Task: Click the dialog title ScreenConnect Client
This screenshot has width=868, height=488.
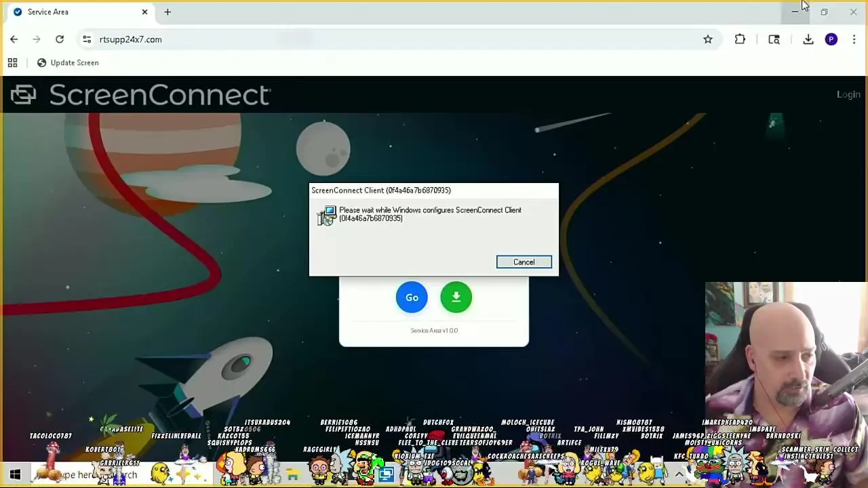Action: pyautogui.click(x=381, y=190)
